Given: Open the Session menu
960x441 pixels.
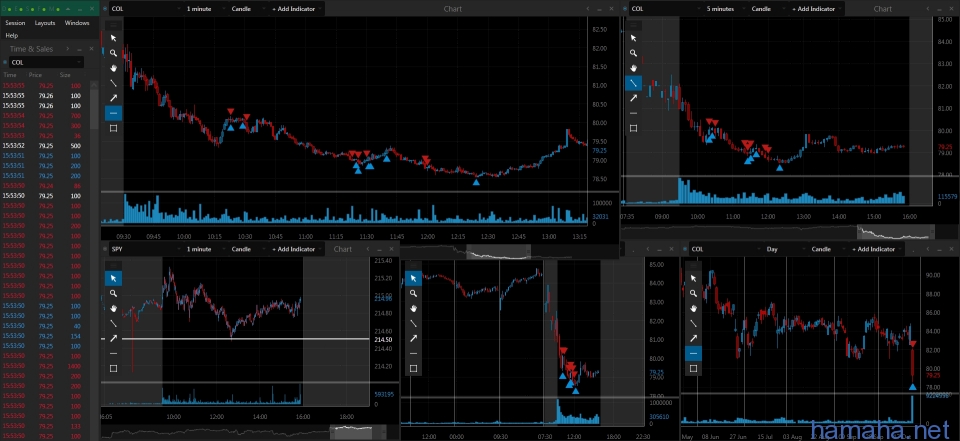Looking at the screenshot, I should 15,23.
